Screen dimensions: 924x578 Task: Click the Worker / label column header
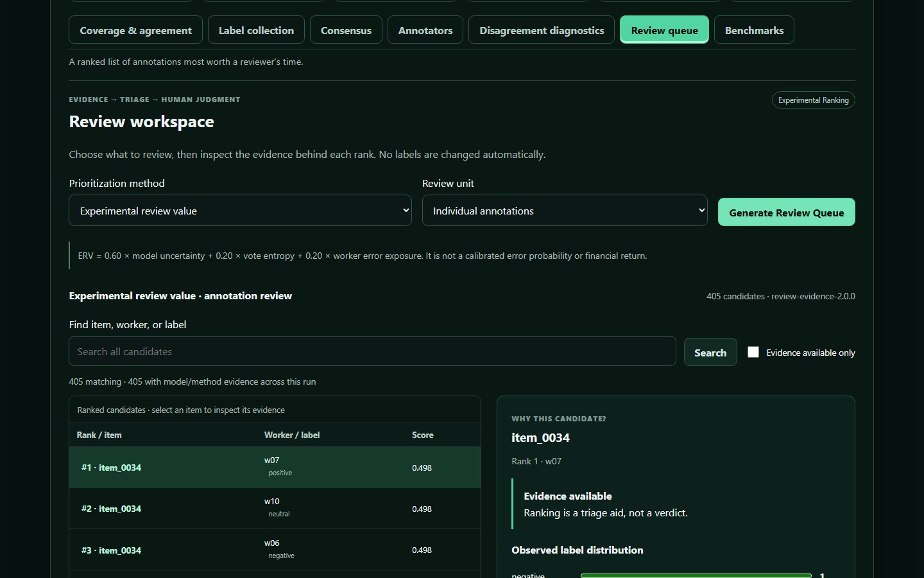(292, 435)
